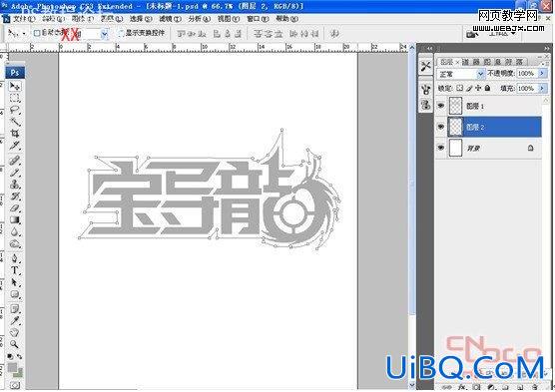Open the 不透明度 opacity slider arrow
The height and width of the screenshot is (392, 555).
click(542, 73)
